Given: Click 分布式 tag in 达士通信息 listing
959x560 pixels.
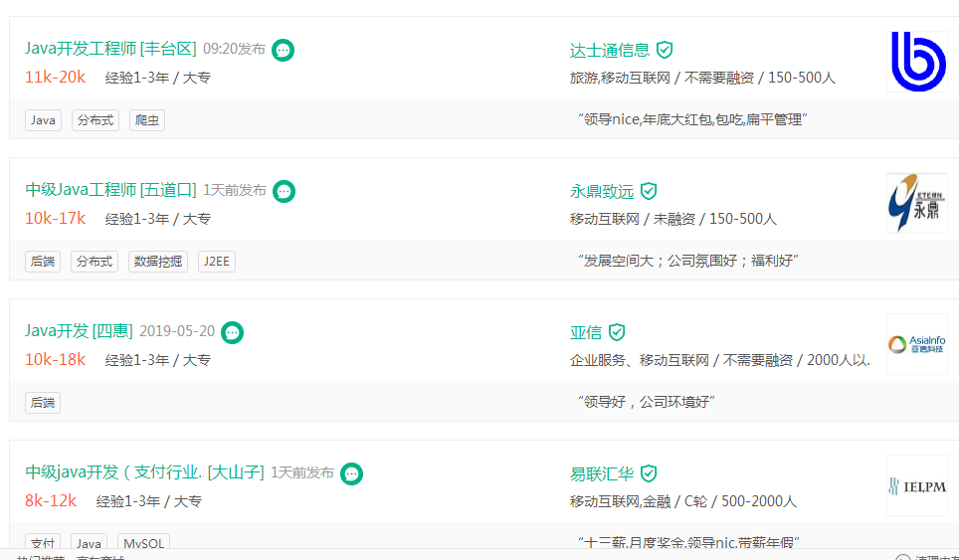Looking at the screenshot, I should 96,119.
